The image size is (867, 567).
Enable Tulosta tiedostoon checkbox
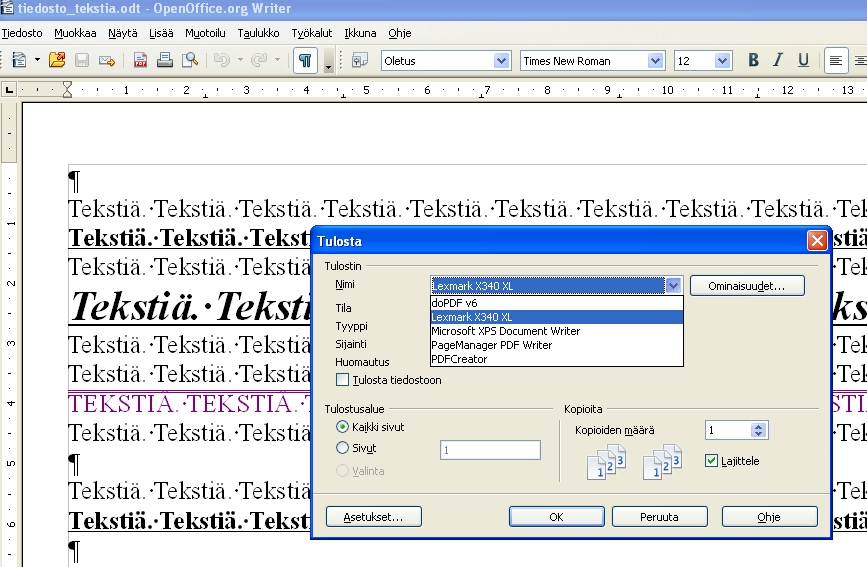coord(343,380)
